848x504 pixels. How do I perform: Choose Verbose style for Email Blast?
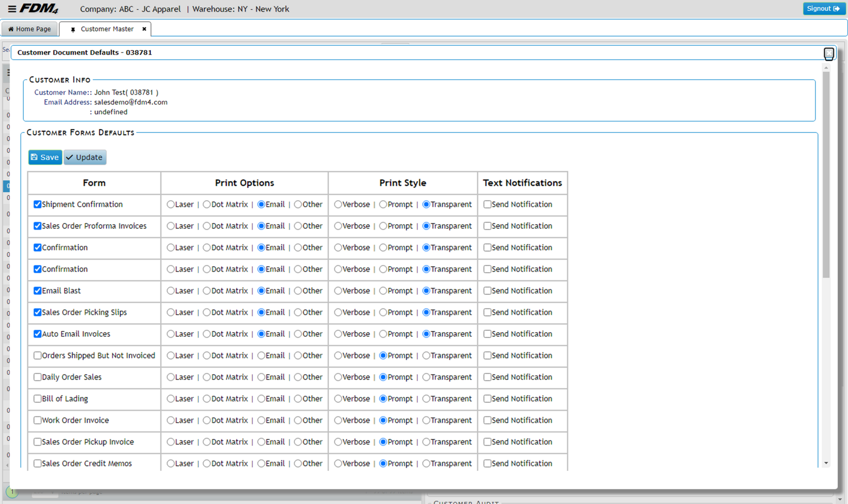coord(338,291)
